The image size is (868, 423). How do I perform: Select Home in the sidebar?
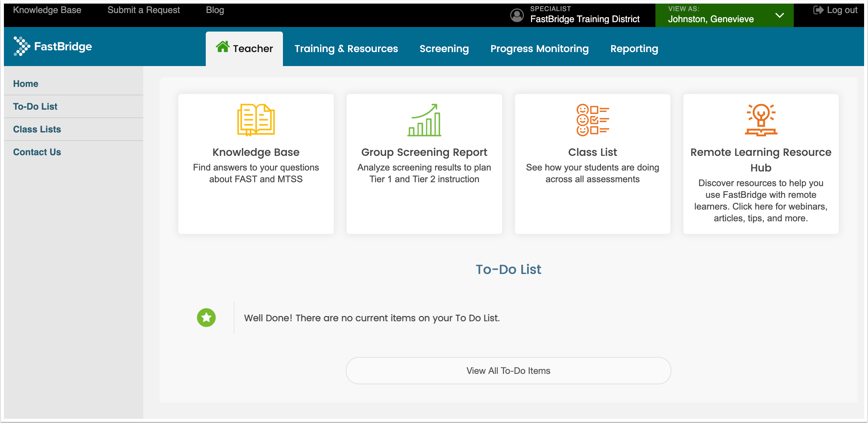26,84
